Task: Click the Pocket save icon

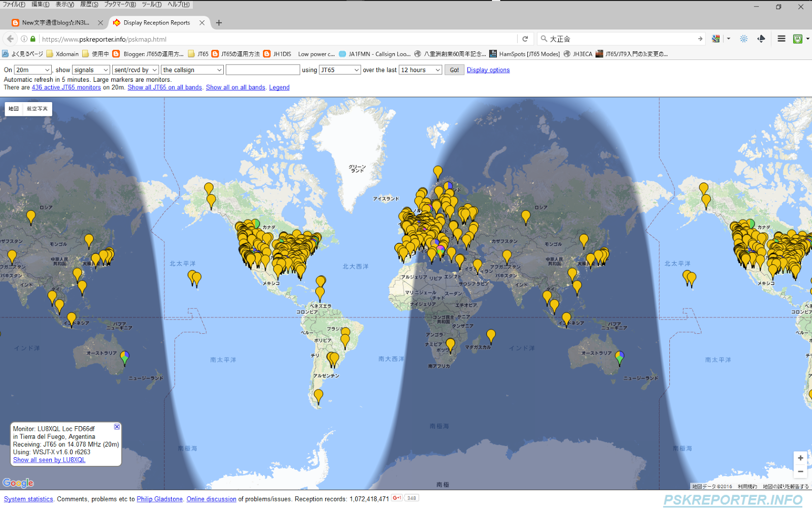Action: (x=761, y=39)
